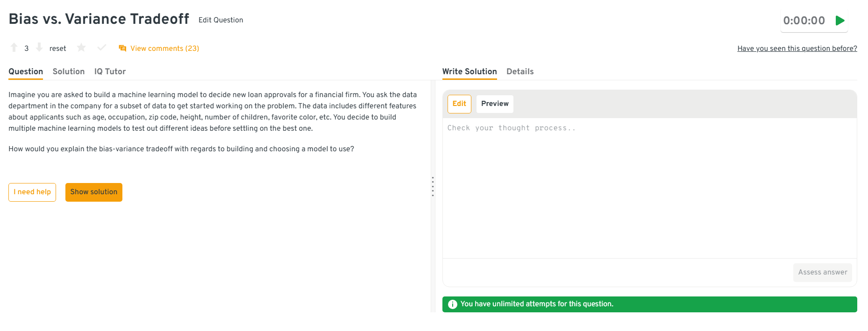
Task: Open the IQ Tutor tab
Action: tap(110, 71)
